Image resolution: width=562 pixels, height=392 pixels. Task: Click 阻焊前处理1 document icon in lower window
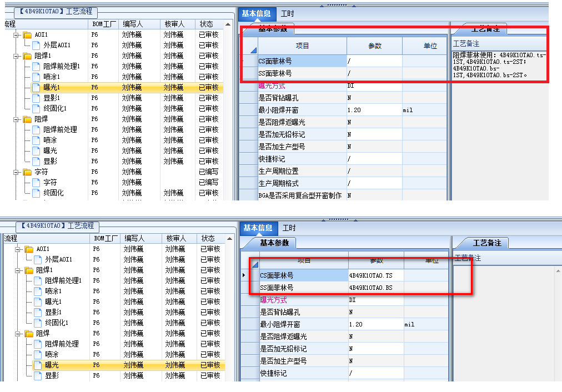click(38, 280)
